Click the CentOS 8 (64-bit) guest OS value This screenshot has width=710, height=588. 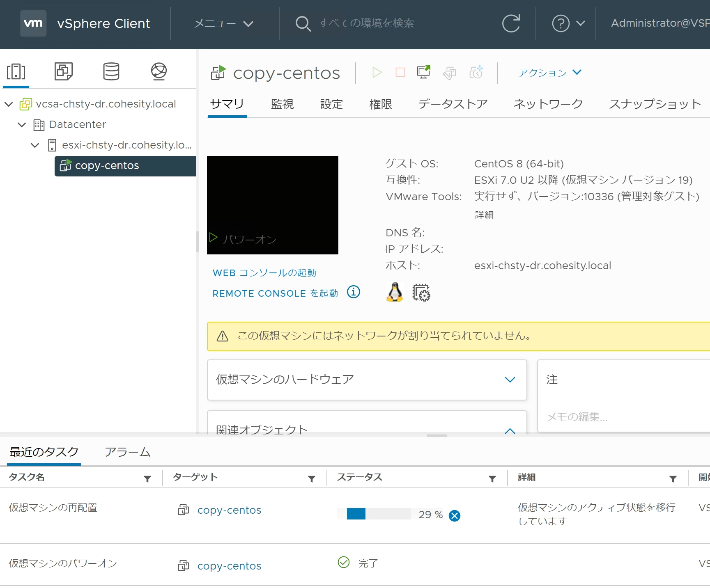coord(519,164)
